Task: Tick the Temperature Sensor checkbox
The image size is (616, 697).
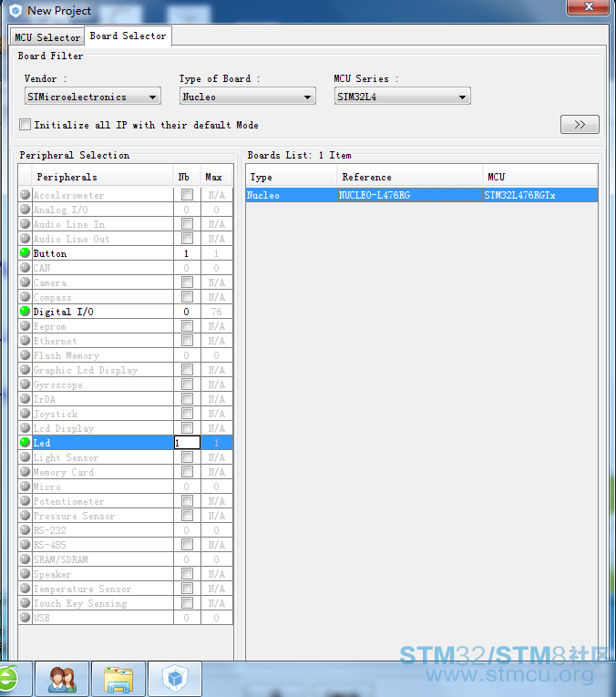Action: (187, 588)
